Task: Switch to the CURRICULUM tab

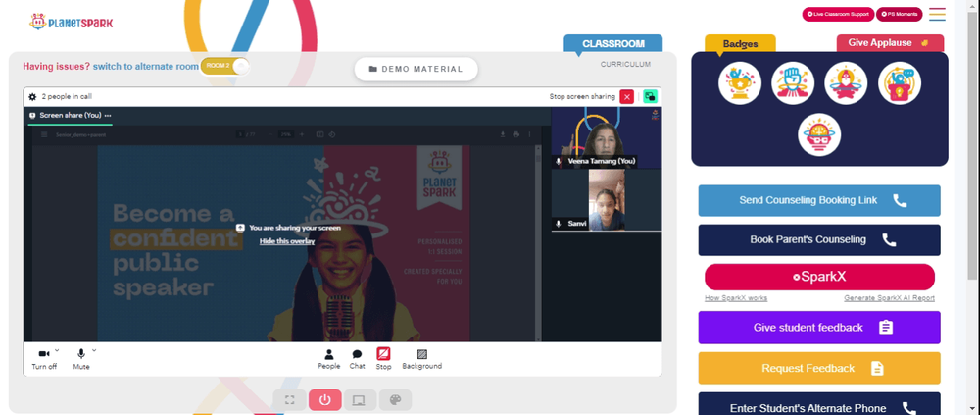Action: [x=625, y=65]
